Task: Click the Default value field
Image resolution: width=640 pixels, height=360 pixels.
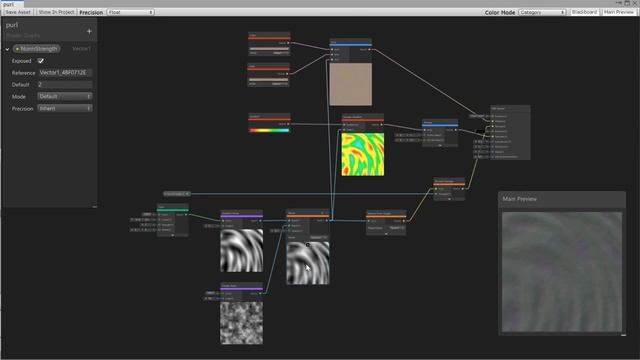Action: coord(65,84)
